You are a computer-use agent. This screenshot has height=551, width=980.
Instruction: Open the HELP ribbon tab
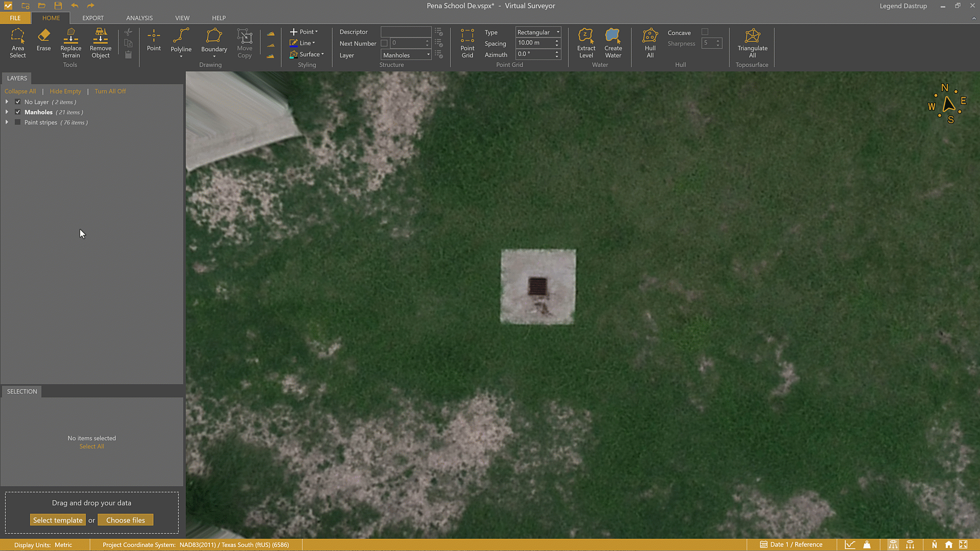pyautogui.click(x=218, y=18)
